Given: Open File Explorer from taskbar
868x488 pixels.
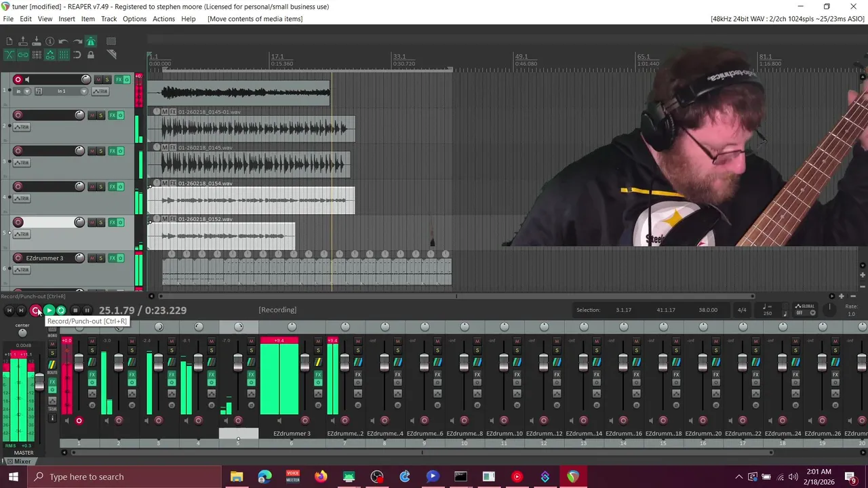Looking at the screenshot, I should tap(237, 476).
